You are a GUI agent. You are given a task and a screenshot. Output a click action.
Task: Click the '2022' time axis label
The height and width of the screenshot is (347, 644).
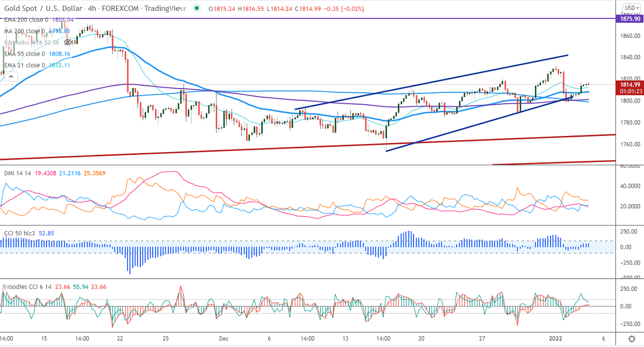tap(555, 339)
